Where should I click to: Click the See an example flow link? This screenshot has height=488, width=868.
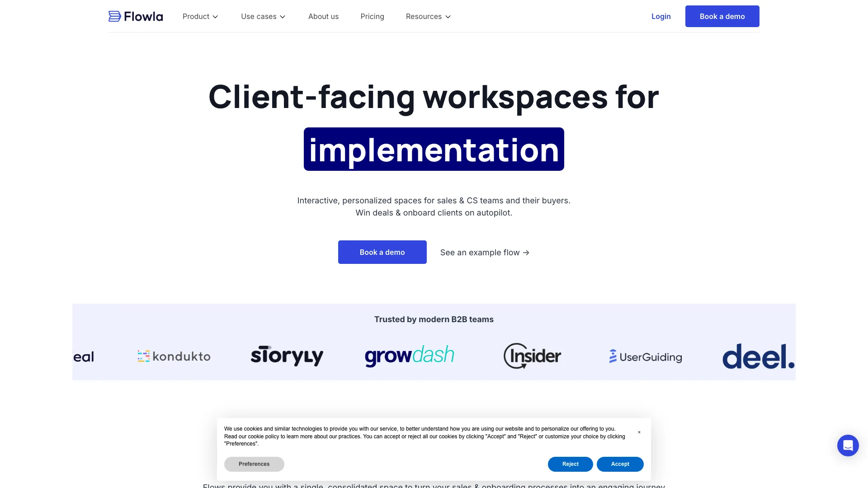tap(485, 252)
